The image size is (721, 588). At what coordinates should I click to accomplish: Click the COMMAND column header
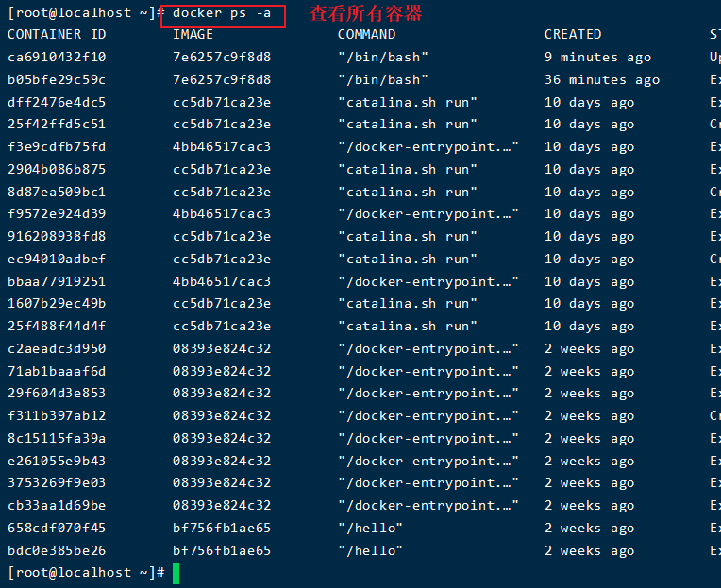[366, 35]
